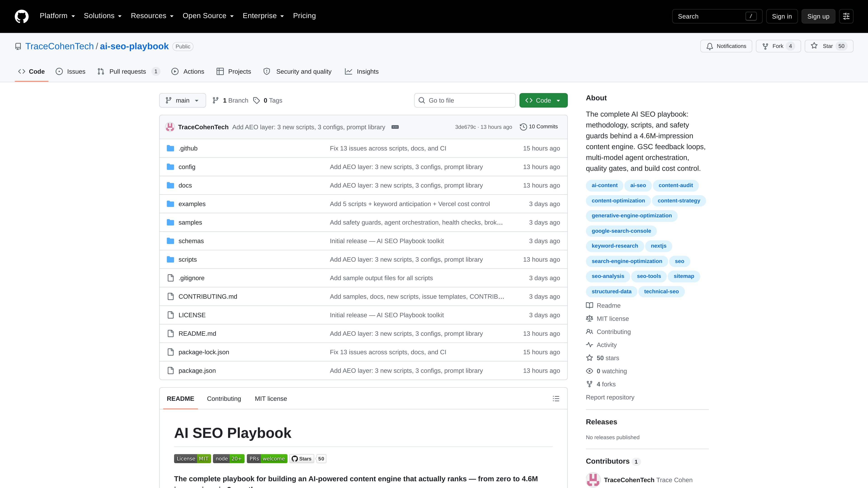Switch to the Pull requests tab

[x=128, y=71]
